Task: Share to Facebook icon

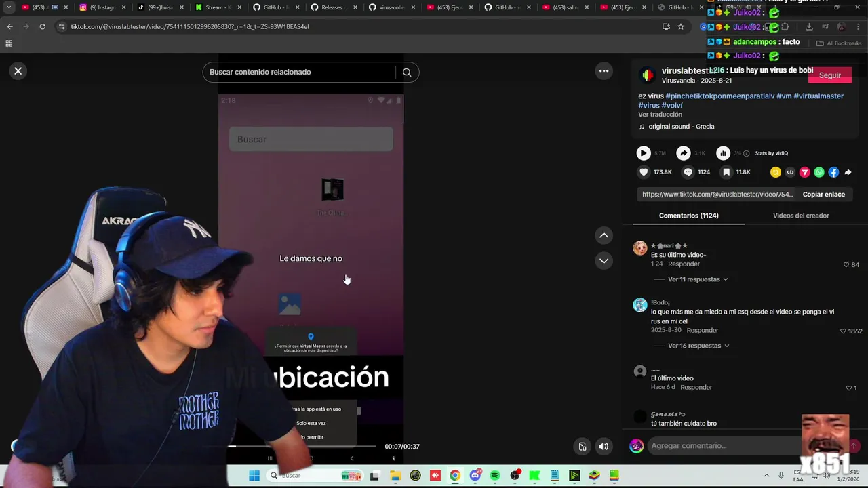Action: click(x=833, y=172)
